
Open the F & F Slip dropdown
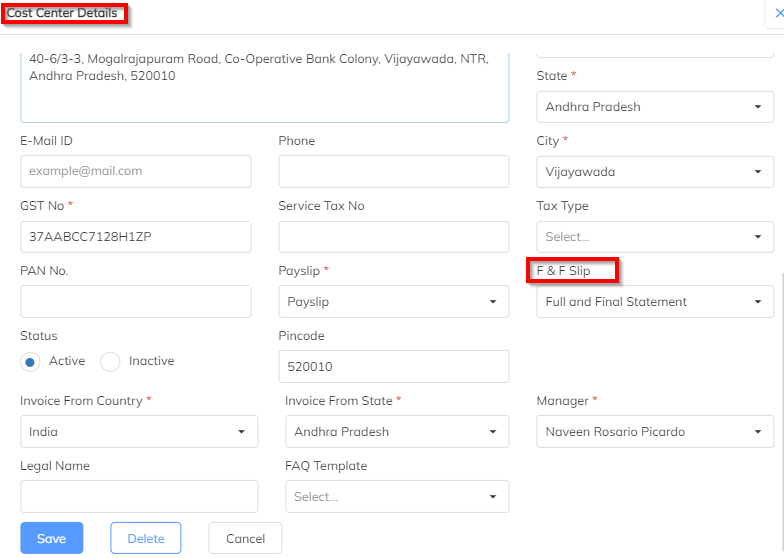(655, 302)
